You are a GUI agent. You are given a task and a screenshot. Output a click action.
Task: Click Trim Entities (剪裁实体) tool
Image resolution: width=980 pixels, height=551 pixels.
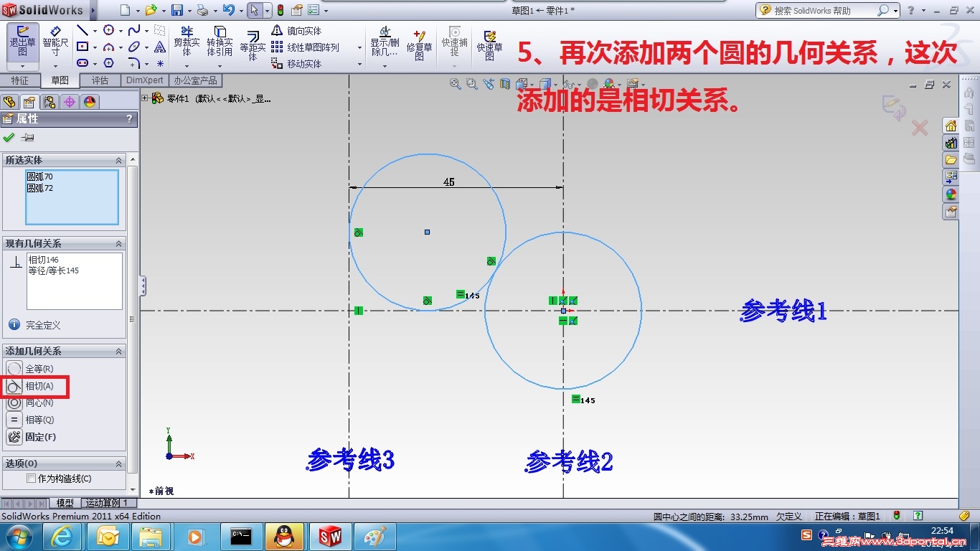[x=187, y=42]
